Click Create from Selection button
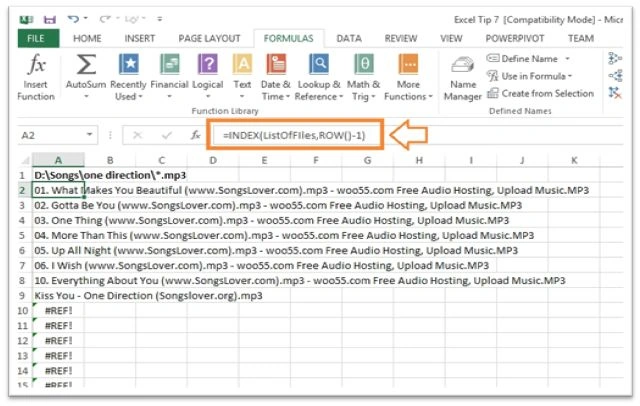Screen dimensions: 640x406 point(540,93)
